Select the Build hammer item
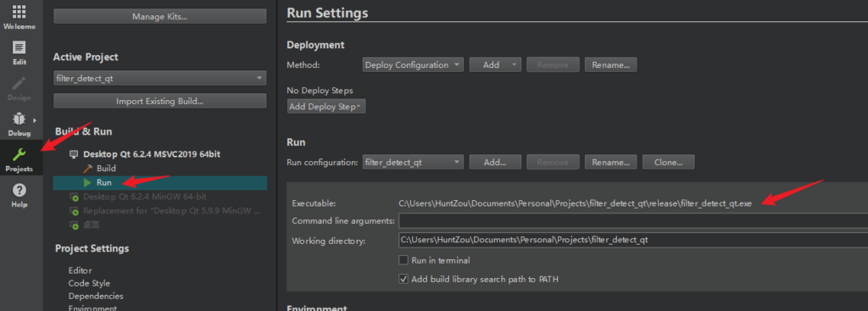The image size is (868, 311). [100, 169]
